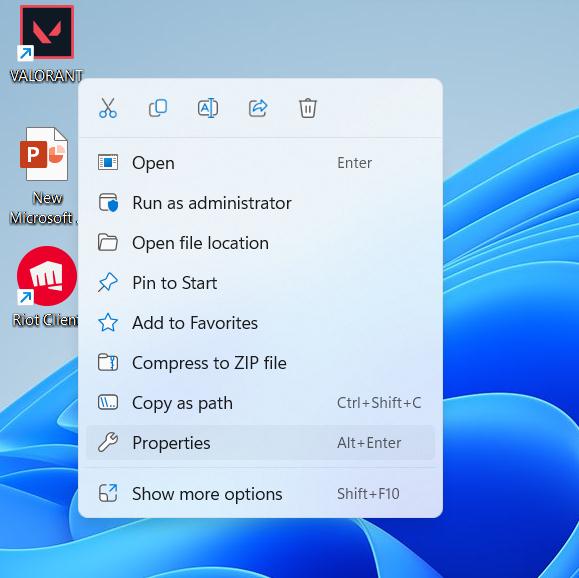The image size is (579, 578).
Task: Select the Rename icon in context menu
Action: (x=208, y=108)
